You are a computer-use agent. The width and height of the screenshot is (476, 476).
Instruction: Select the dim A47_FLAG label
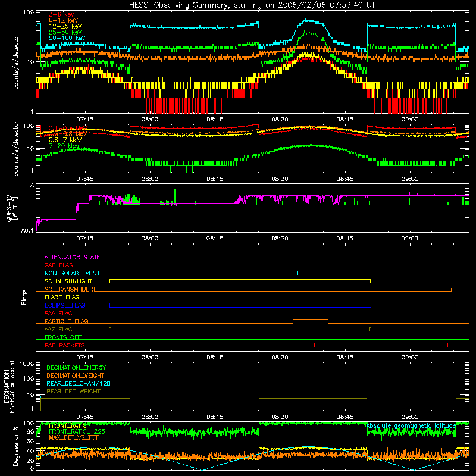pos(58,329)
